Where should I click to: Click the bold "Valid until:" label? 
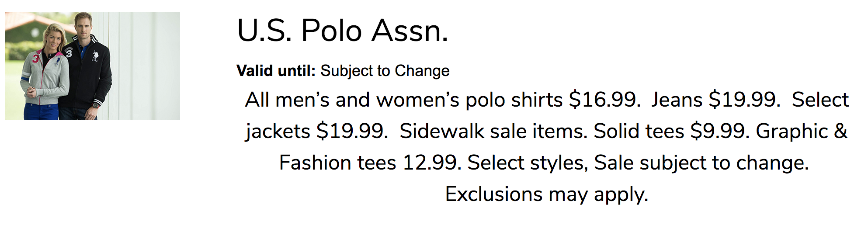coord(275,71)
